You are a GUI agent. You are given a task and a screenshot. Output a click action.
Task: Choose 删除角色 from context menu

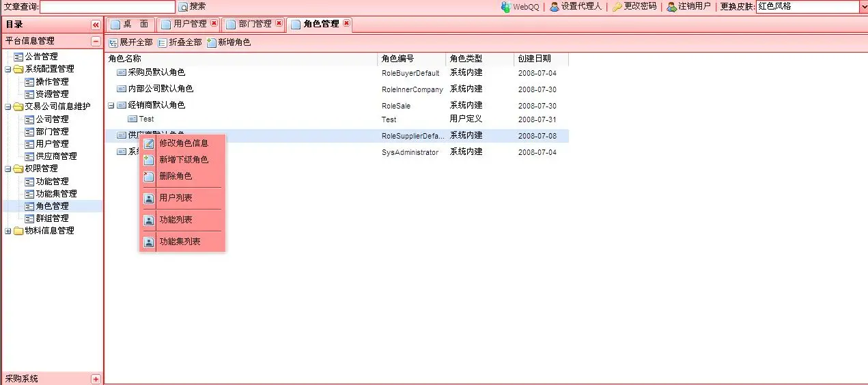[x=182, y=176]
